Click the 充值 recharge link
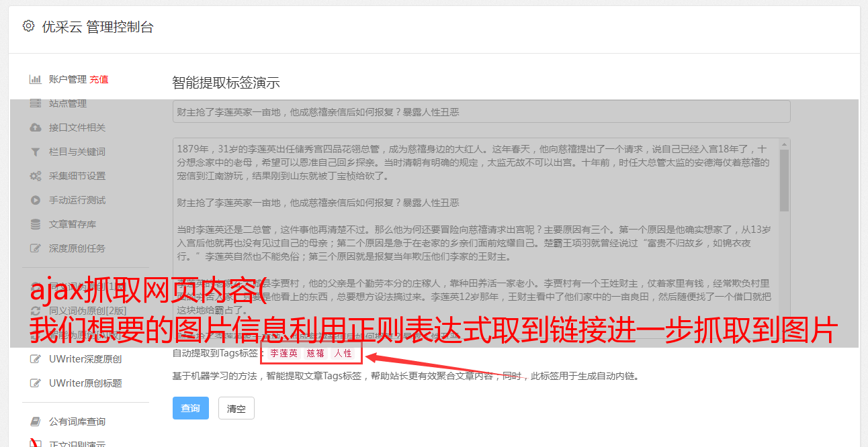868x447 pixels. (99, 79)
